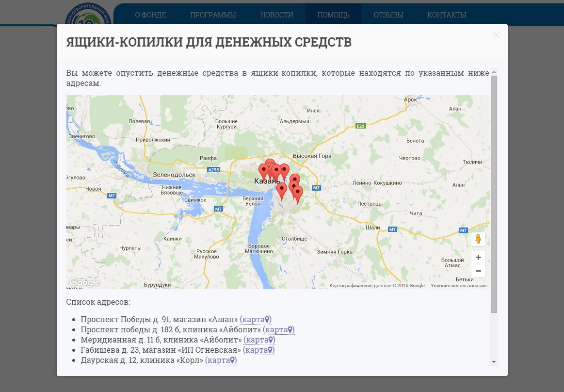564x392 pixels.
Task: Open the ПРОГРАММЫ menu item
Action: tap(213, 15)
